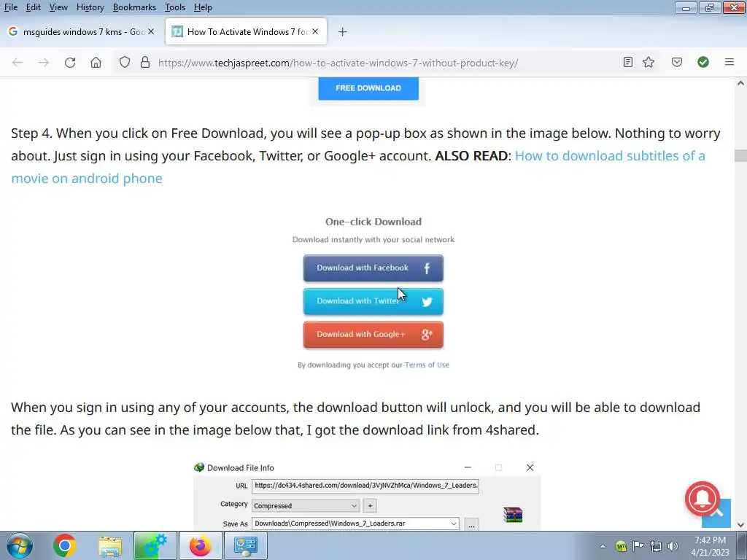Open the network tray icon
This screenshot has width=747, height=560.
click(656, 546)
